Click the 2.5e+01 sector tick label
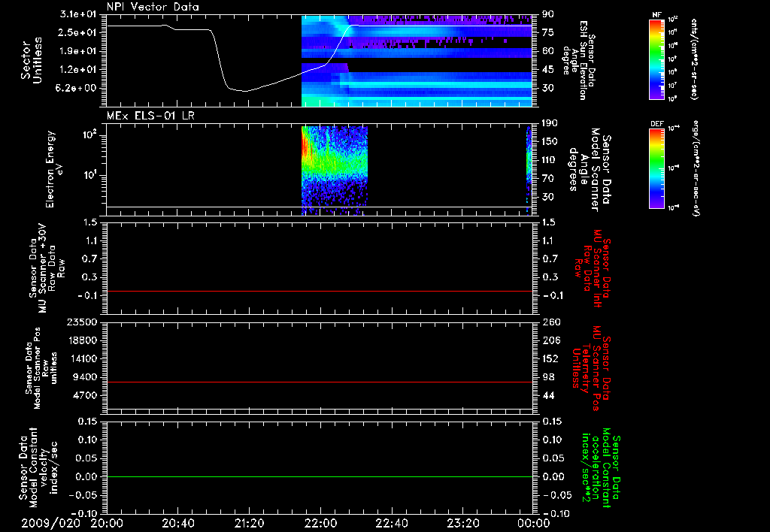This screenshot has height=532, width=770. (x=77, y=32)
